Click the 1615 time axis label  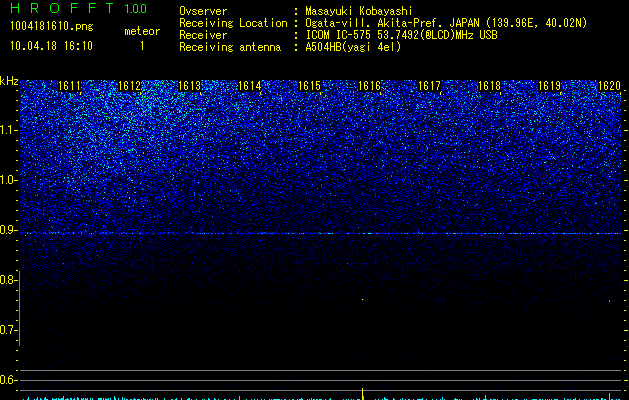[310, 86]
